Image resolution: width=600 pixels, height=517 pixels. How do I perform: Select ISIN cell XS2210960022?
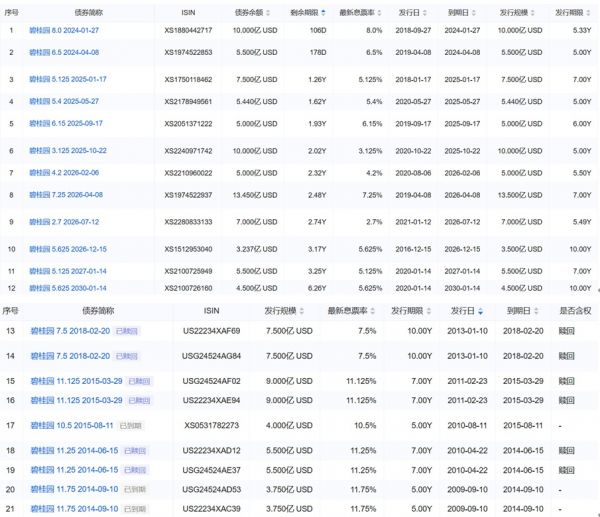[x=188, y=173]
